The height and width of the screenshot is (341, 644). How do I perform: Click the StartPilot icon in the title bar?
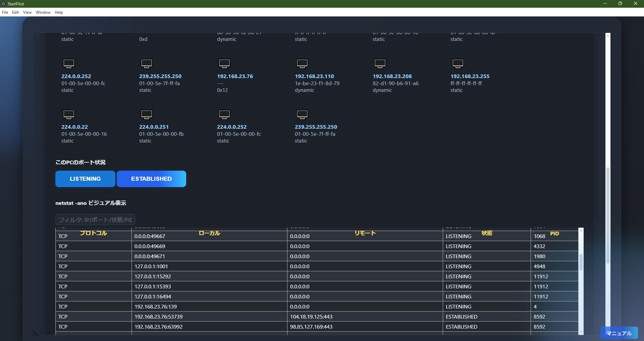[x=3, y=4]
